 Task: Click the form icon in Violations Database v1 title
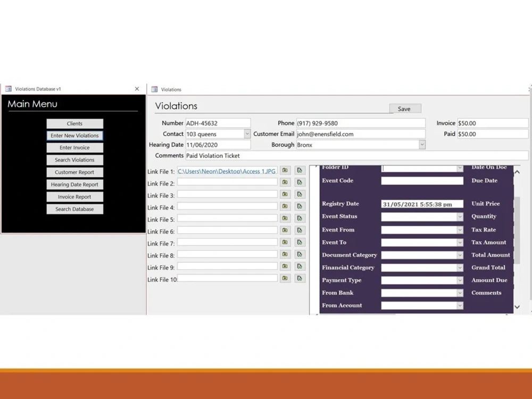[9, 89]
